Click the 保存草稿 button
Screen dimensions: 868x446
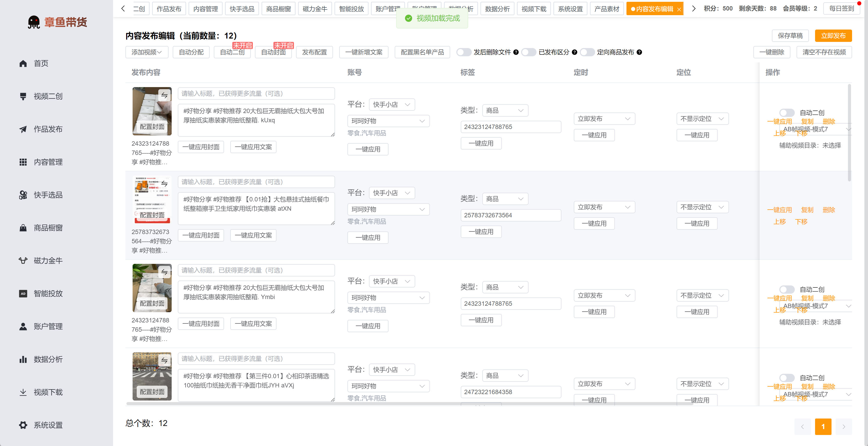790,36
